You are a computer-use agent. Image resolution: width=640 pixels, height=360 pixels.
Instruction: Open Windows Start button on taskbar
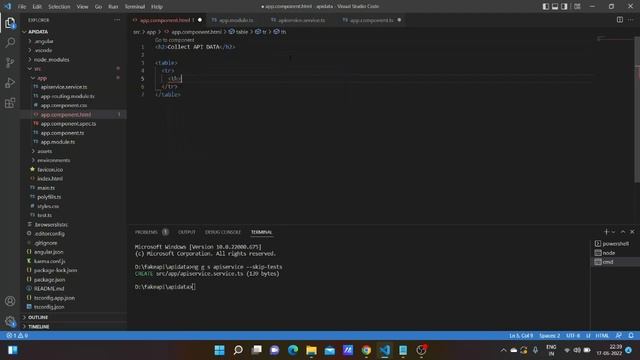[x=220, y=350]
